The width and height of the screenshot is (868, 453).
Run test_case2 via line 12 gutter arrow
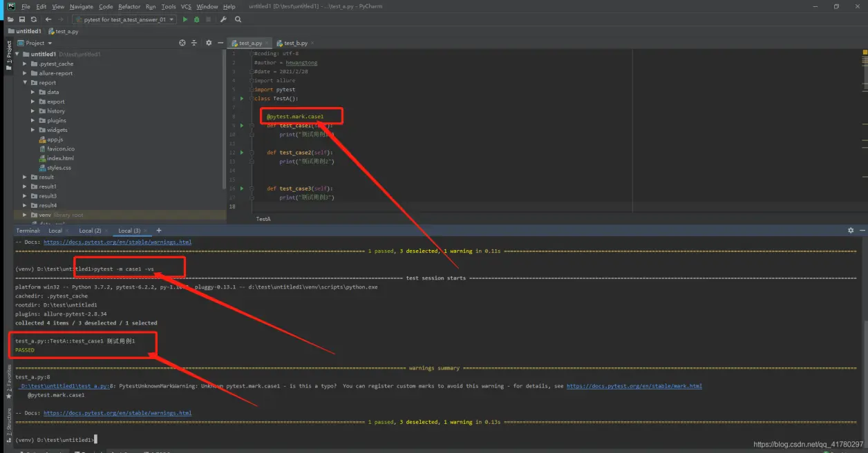pos(242,153)
